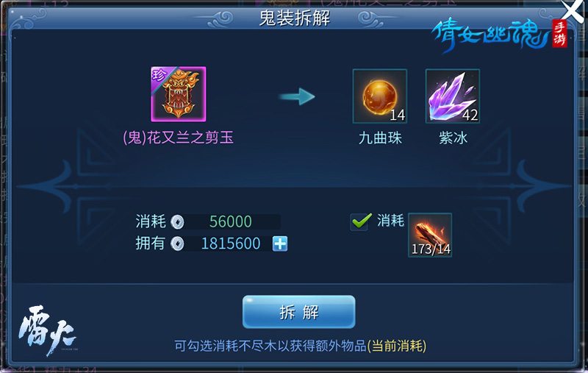This screenshot has height=373, width=588.
Task: Click the coin icon beside 拥有
Action: (177, 244)
